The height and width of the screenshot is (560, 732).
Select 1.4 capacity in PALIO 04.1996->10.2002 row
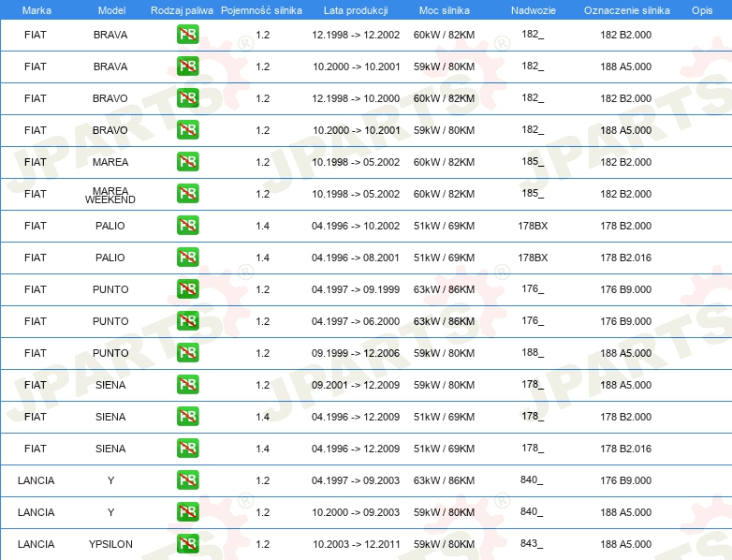262,226
